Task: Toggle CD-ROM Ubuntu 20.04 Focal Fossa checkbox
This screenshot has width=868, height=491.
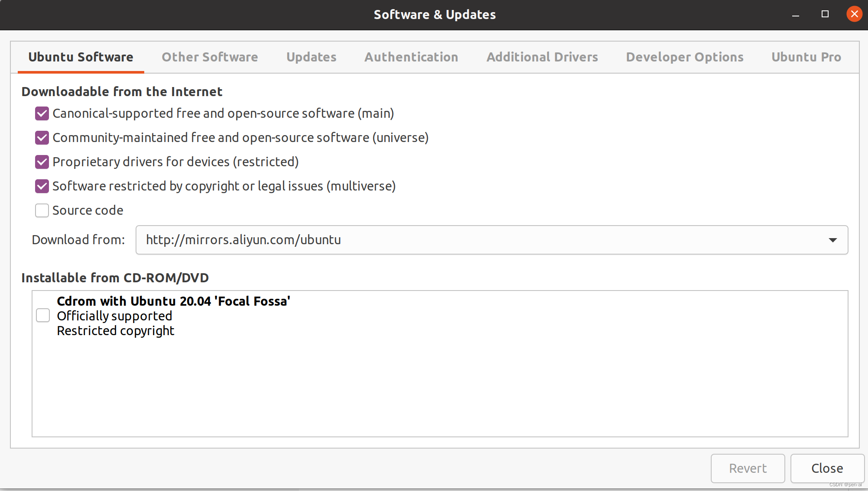Action: (43, 316)
